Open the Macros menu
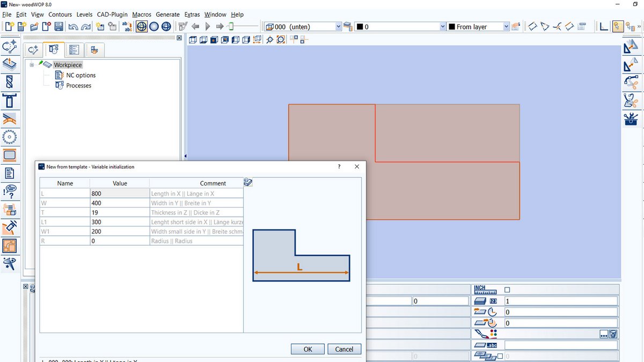The width and height of the screenshot is (644, 362). (x=142, y=14)
